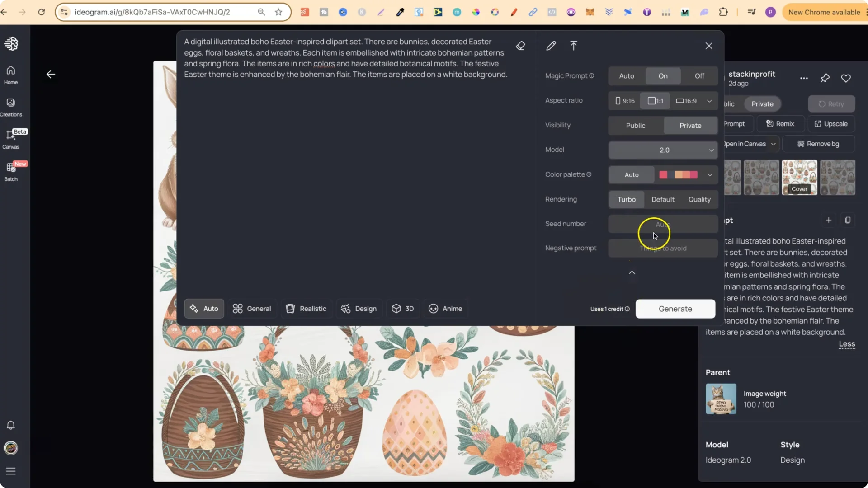Click the Less link to collapse prompt text
Viewport: 868px width, 488px height.
846,344
